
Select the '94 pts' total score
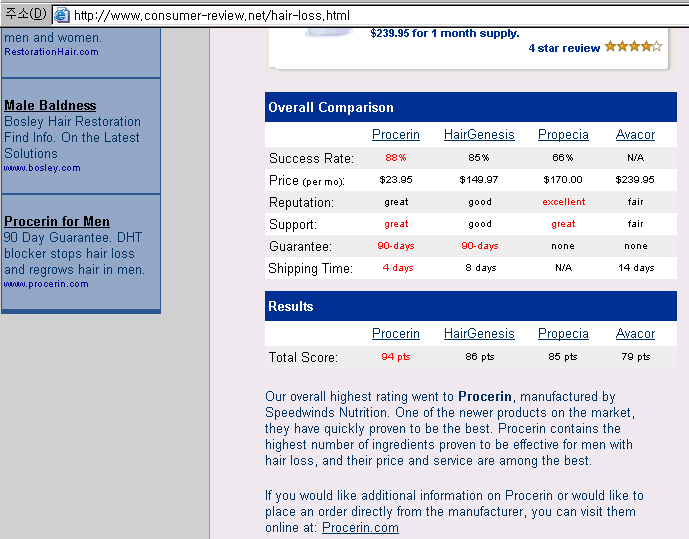click(395, 357)
